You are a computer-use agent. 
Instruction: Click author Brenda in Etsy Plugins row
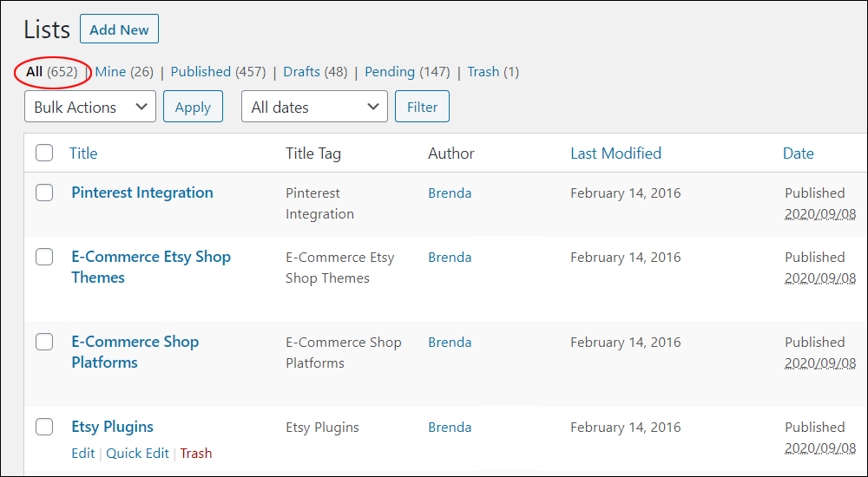(x=450, y=428)
